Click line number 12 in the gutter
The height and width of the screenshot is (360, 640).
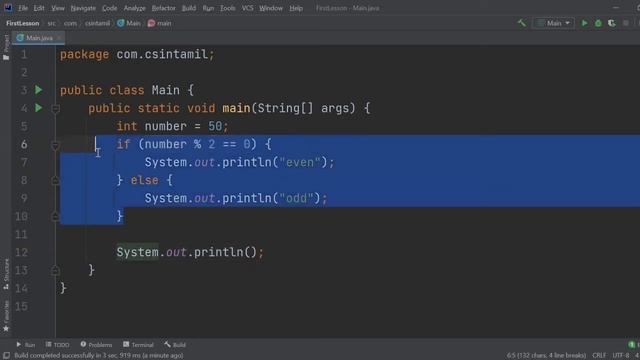pyautogui.click(x=21, y=252)
